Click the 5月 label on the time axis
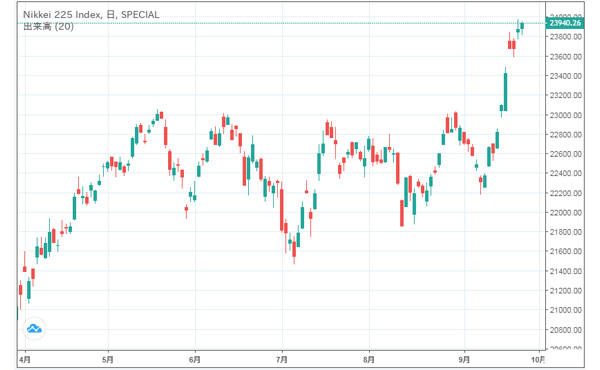 click(108, 360)
